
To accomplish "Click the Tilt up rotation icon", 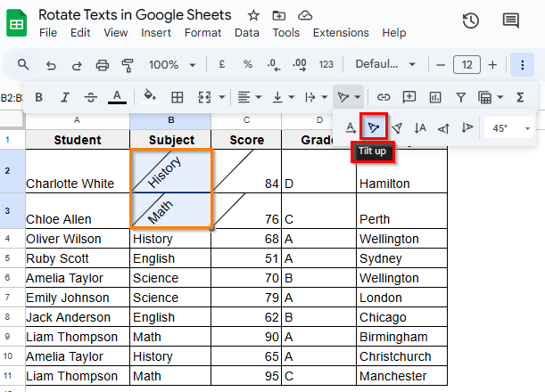I will (374, 128).
